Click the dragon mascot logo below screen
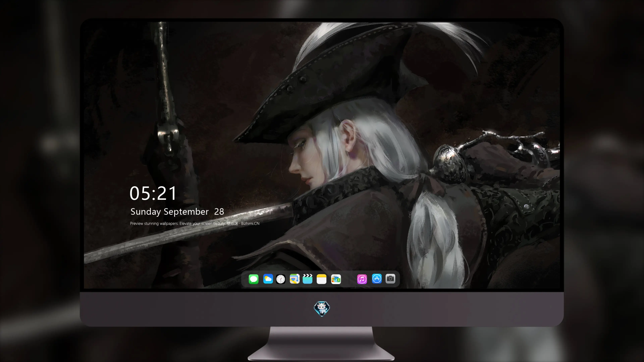The height and width of the screenshot is (362, 644). (x=322, y=309)
